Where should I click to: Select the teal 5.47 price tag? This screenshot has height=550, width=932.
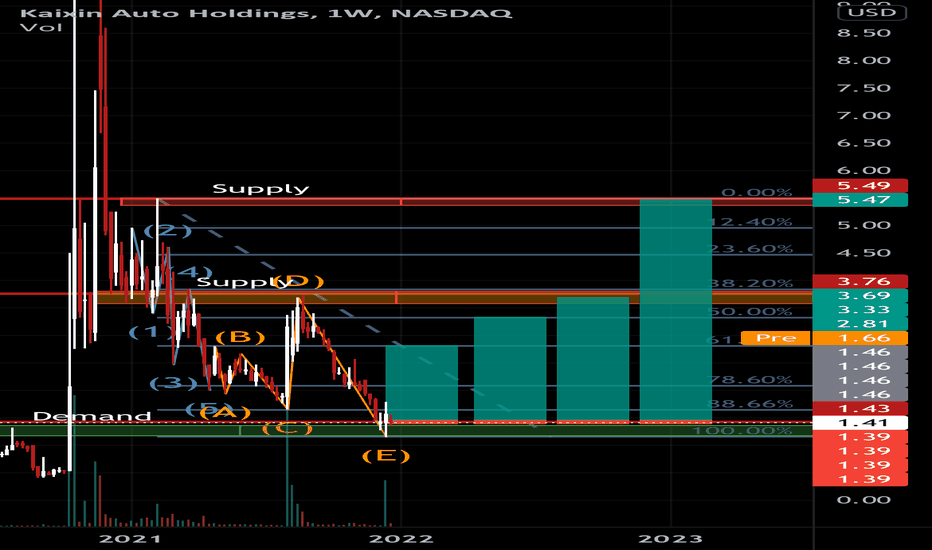[860, 200]
